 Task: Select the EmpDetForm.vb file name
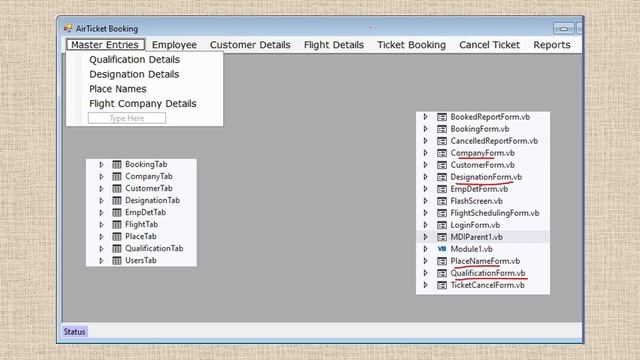point(479,189)
